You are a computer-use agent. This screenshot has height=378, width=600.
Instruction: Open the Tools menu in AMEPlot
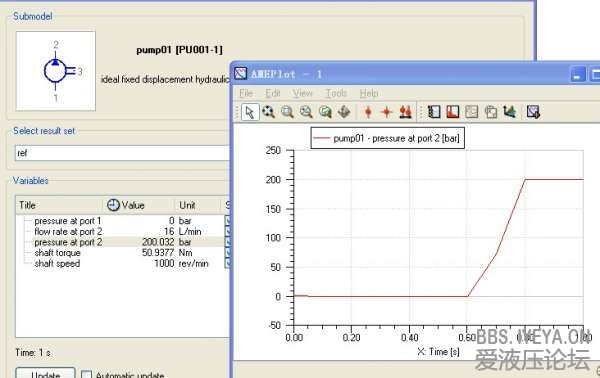tap(336, 93)
